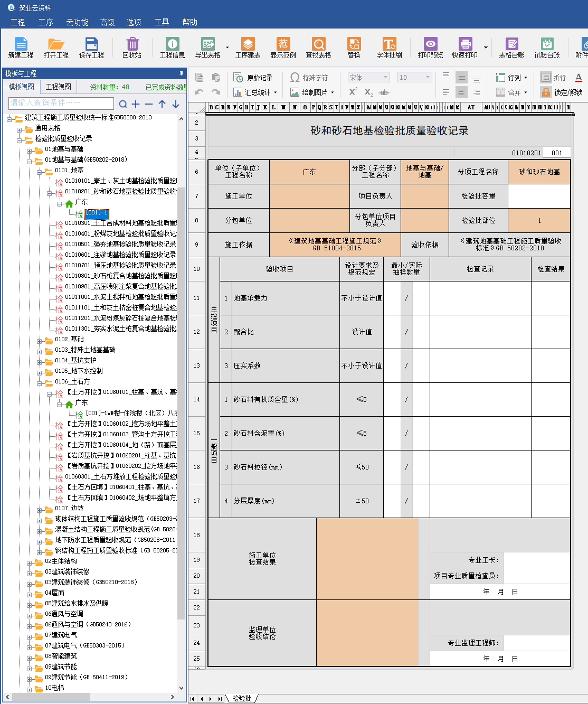Move selected item up with up arrow
Viewport: 588px width, 704px height.
[x=162, y=104]
